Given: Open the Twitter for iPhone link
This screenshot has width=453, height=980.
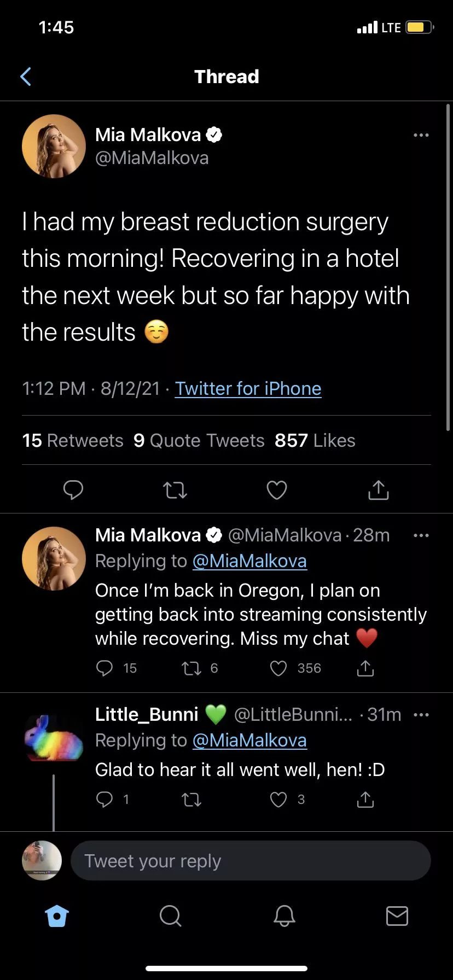Looking at the screenshot, I should point(248,389).
